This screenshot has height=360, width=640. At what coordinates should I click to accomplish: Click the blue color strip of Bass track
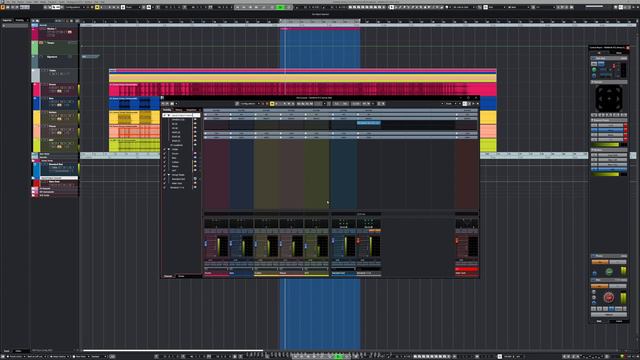point(36,103)
